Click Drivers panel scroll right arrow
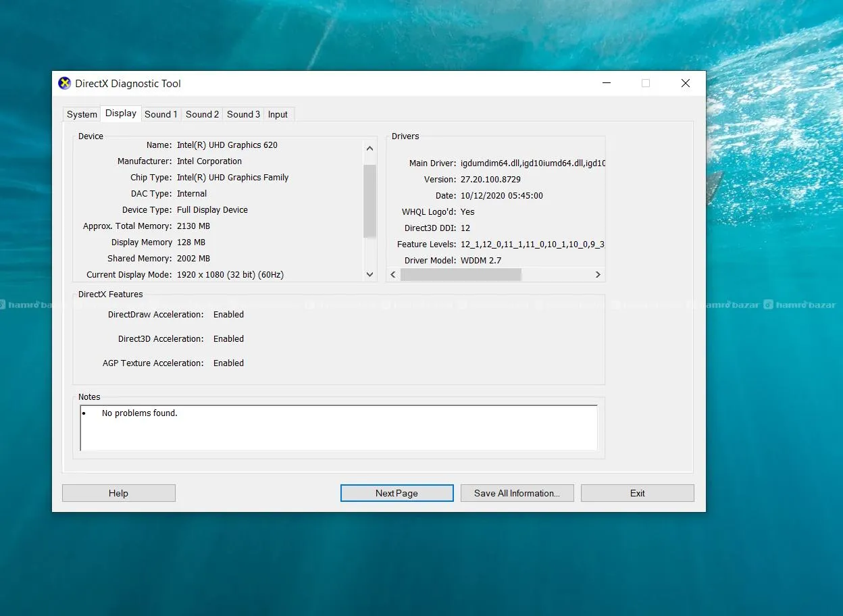843x616 pixels. point(598,275)
